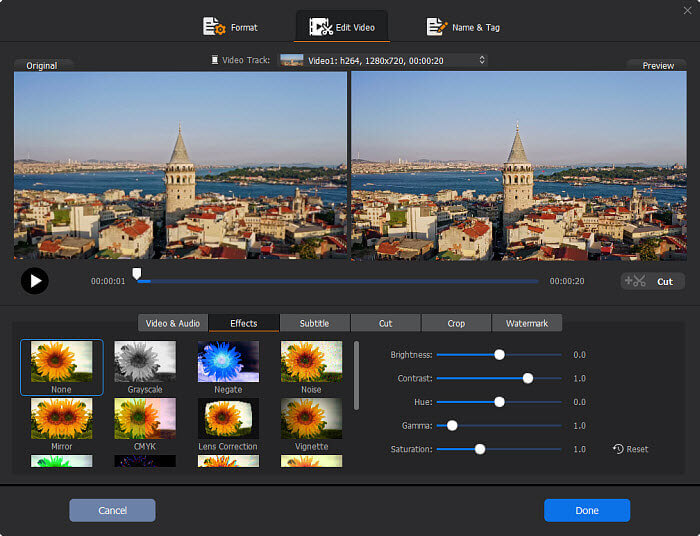Click the film strip icon beside Video Track
This screenshot has width=700, height=536.
(x=215, y=60)
